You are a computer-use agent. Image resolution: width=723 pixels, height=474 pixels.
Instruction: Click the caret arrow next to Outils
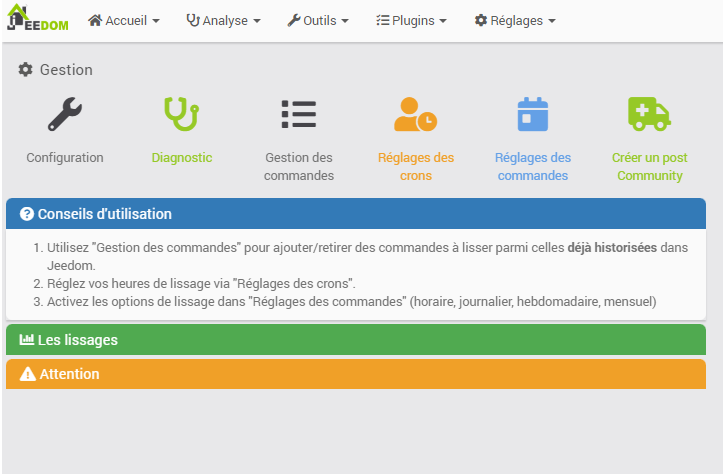(x=345, y=21)
